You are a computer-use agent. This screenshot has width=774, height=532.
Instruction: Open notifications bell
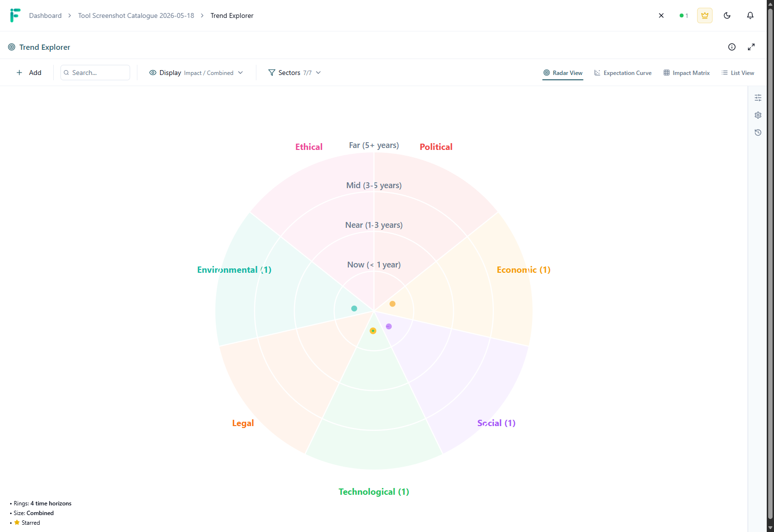click(x=750, y=15)
